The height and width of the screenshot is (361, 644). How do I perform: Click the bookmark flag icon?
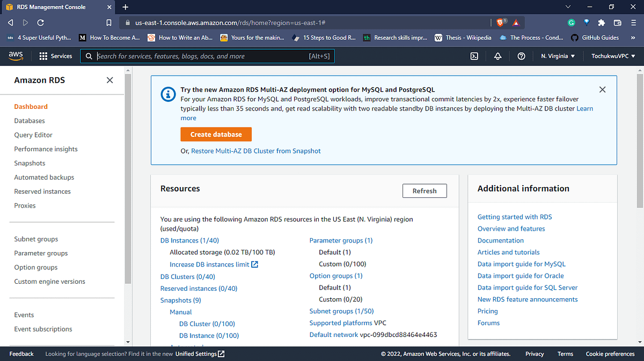108,23
